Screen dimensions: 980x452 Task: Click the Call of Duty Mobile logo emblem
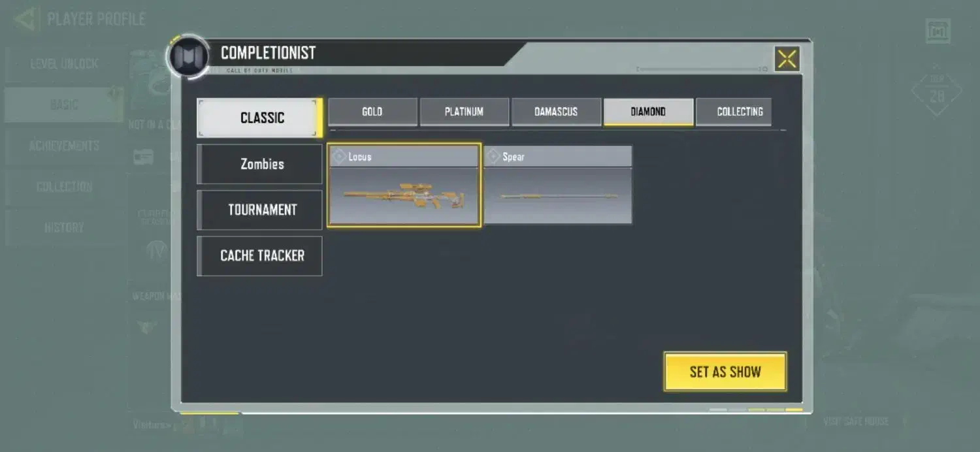(x=188, y=57)
